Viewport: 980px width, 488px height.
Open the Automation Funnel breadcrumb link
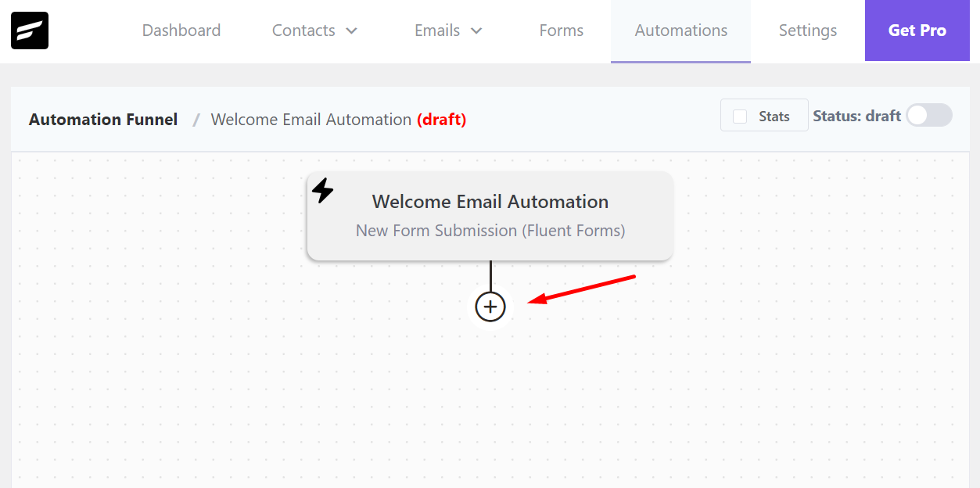coord(102,119)
